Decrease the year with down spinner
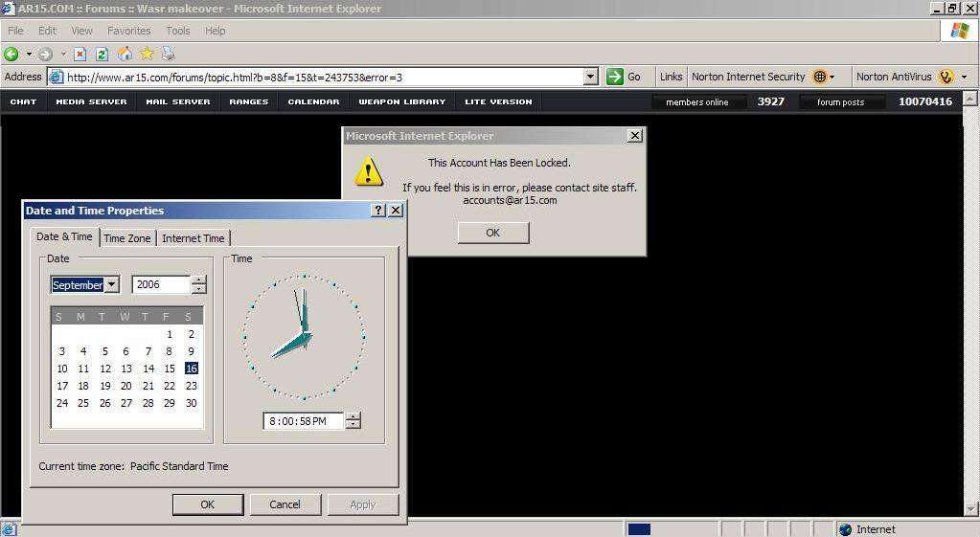 point(198,289)
